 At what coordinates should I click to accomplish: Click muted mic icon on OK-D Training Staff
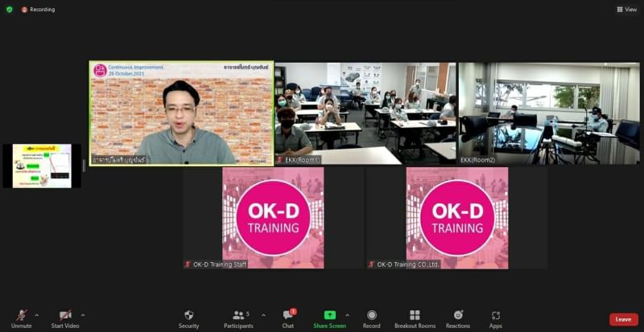188,264
